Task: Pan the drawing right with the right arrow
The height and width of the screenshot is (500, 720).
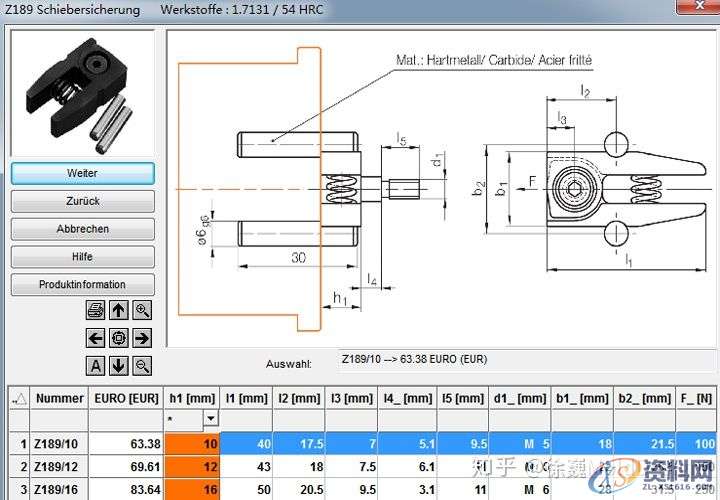Action: click(x=142, y=338)
